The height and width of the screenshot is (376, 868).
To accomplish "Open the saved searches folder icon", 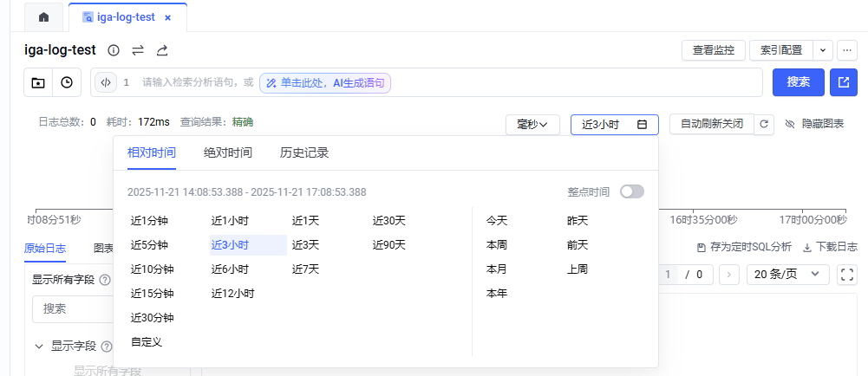I will click(38, 82).
